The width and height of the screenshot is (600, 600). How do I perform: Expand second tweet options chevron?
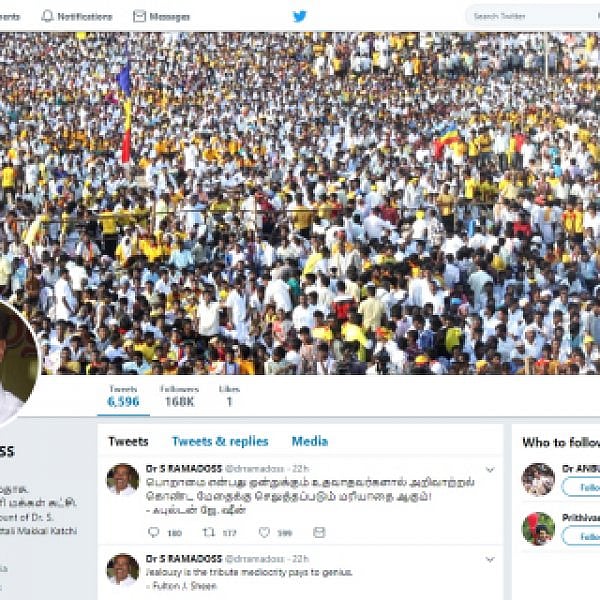(490, 559)
